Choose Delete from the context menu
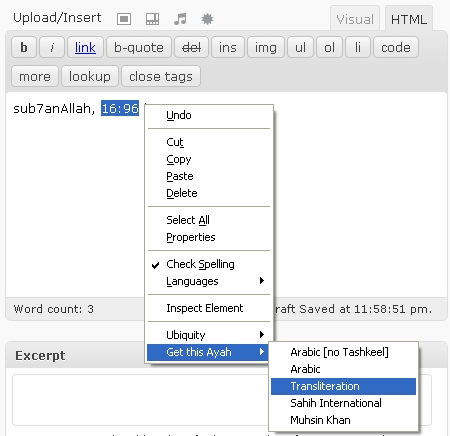Screen dimensions: 450x436 [x=209, y=193]
